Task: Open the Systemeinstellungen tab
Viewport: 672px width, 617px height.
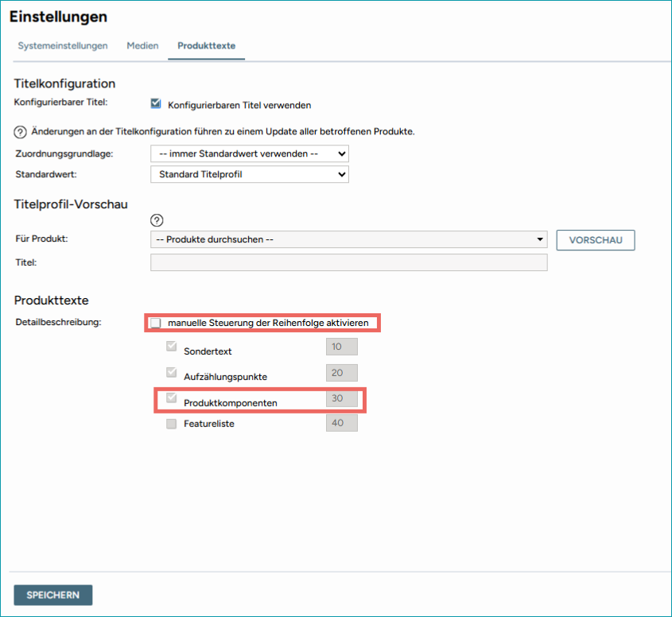Action: coord(63,46)
